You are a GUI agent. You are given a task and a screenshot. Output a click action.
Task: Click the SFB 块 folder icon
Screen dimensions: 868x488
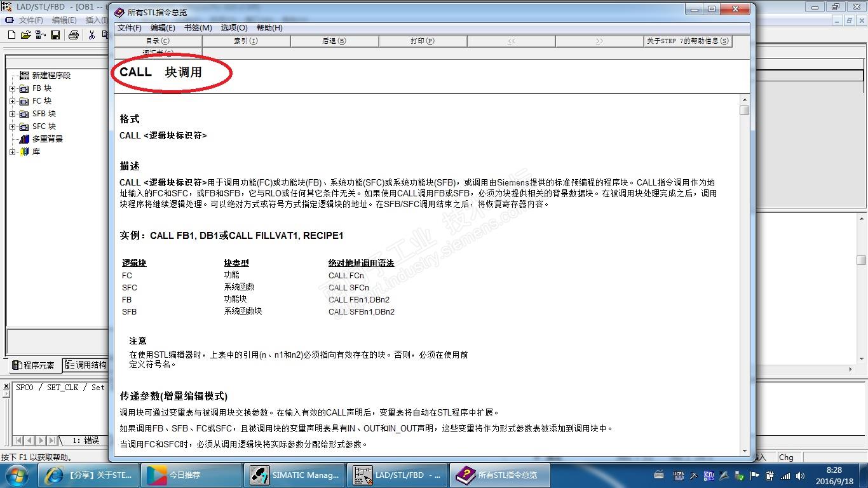click(x=24, y=114)
